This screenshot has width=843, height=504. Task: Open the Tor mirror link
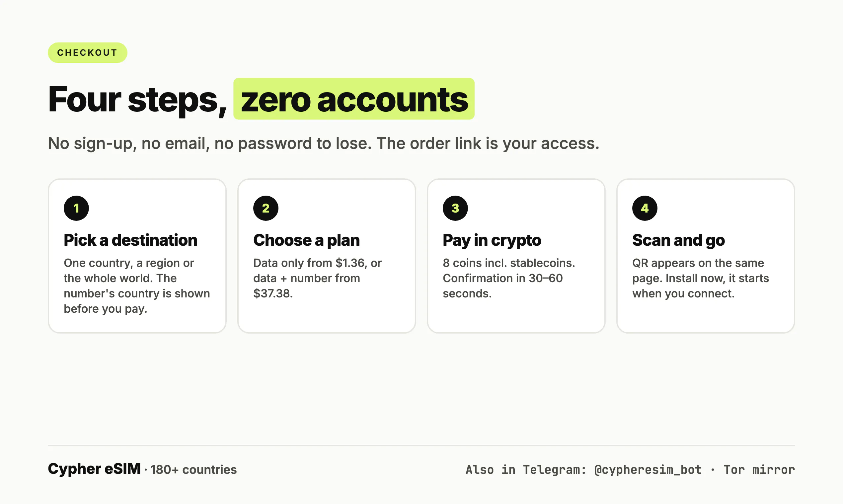coord(759,470)
